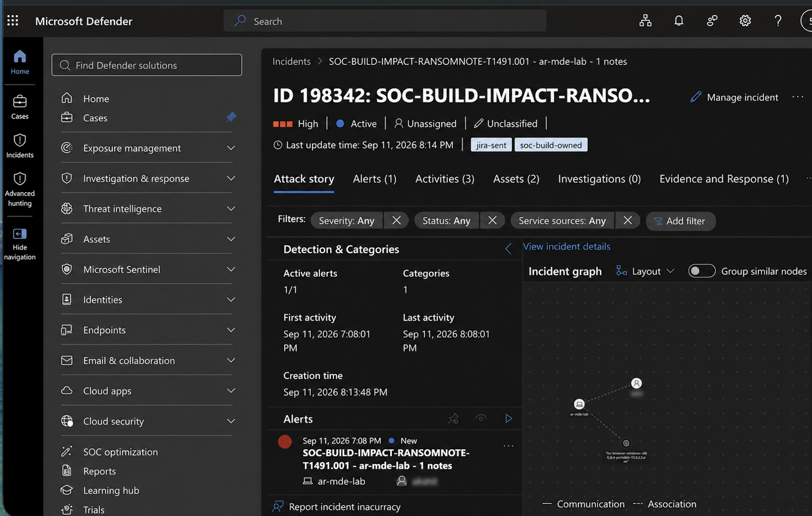Toggle Group similar nodes switch
Image resolution: width=812 pixels, height=516 pixels.
point(701,271)
